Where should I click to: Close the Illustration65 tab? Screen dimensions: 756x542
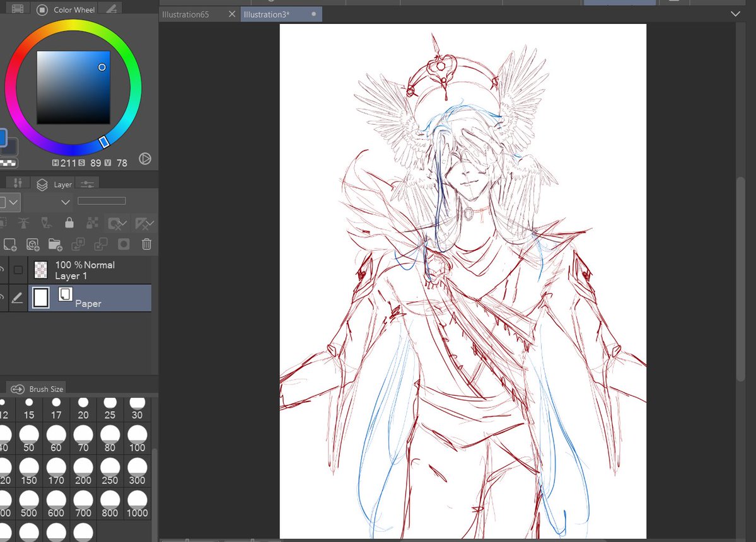pyautogui.click(x=232, y=13)
